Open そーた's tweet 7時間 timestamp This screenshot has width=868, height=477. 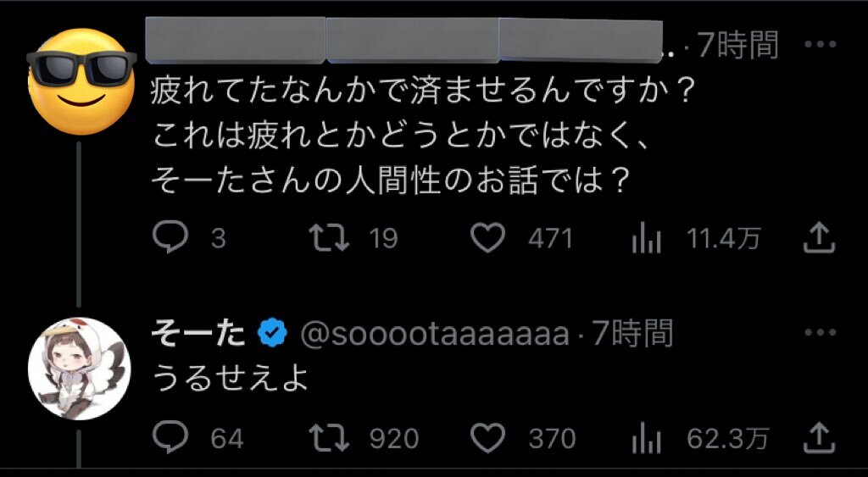(x=632, y=335)
